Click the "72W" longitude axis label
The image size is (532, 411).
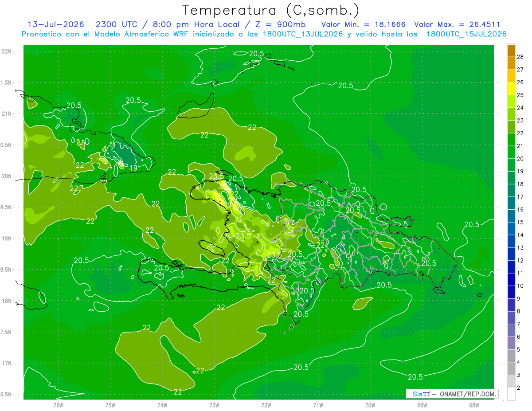coord(266,405)
